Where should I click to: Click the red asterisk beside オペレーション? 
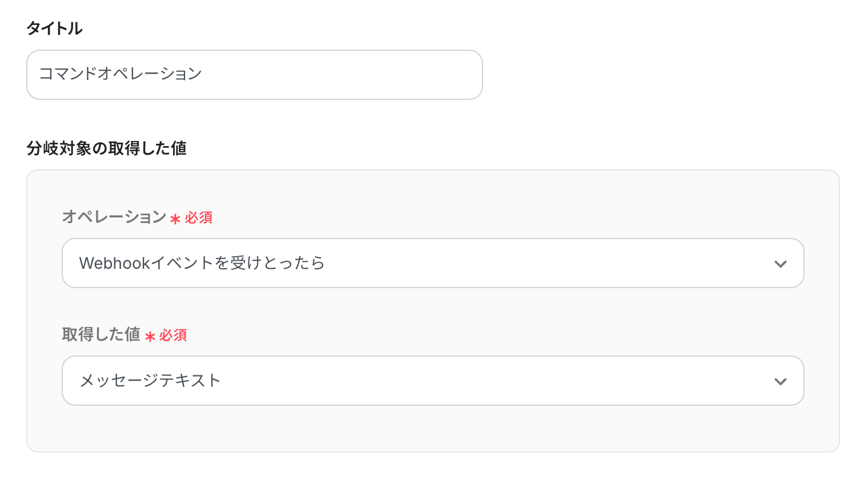(175, 219)
